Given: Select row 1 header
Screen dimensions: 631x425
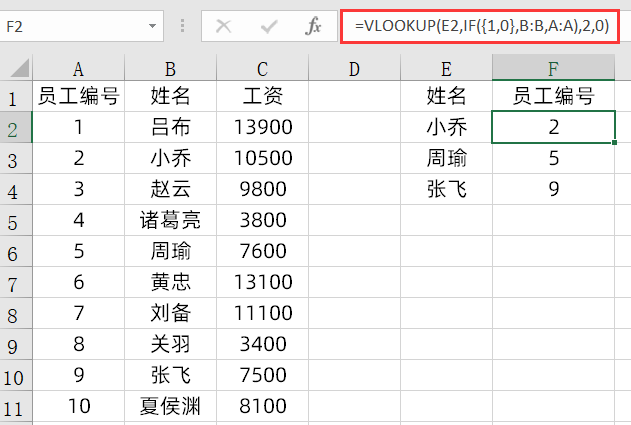Looking at the screenshot, I should [x=16, y=96].
